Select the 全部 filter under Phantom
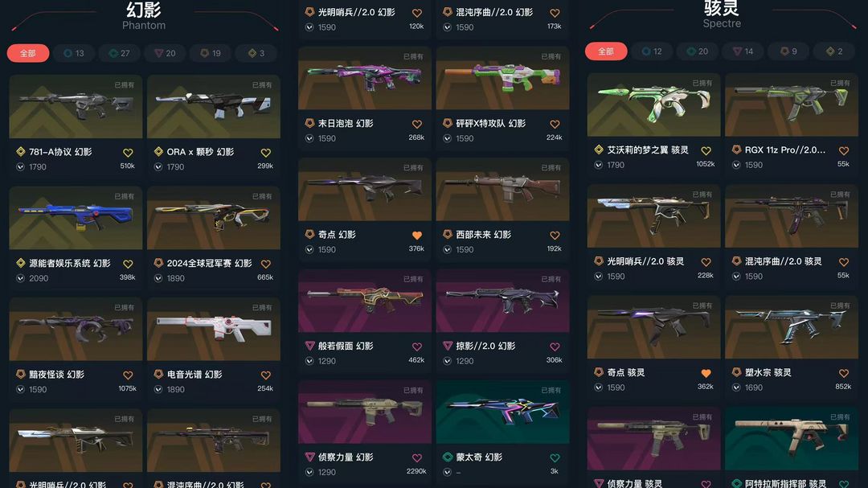Viewport: 868px width, 488px height. [28, 53]
